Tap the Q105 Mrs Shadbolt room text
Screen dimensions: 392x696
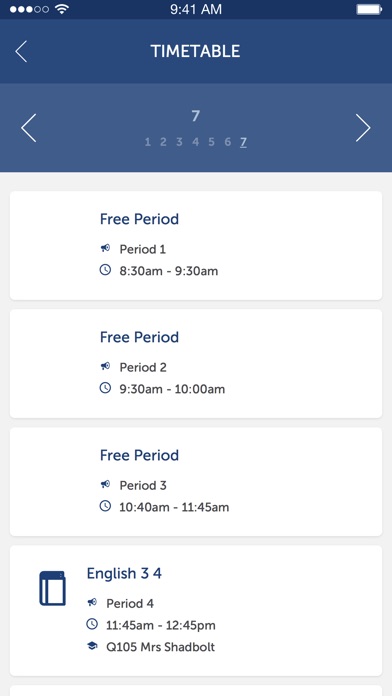point(160,647)
